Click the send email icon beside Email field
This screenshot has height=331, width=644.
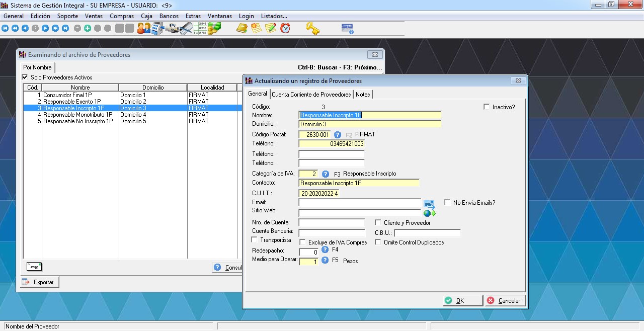[429, 204]
